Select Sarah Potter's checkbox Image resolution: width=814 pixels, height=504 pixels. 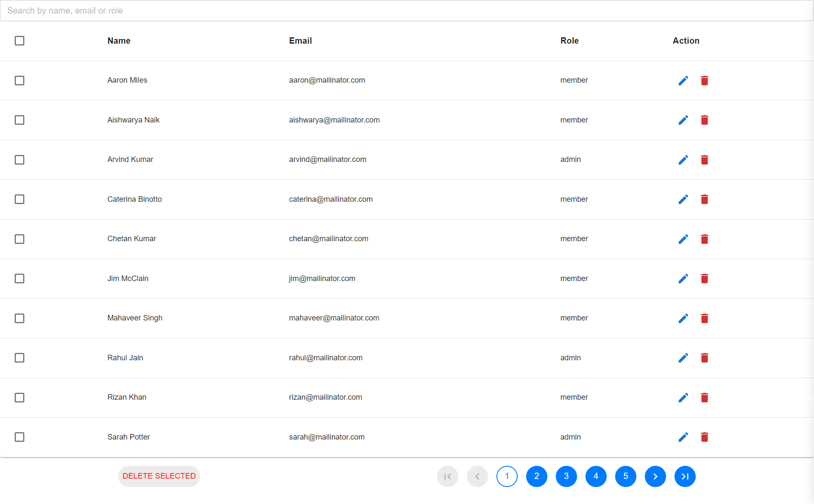point(20,437)
